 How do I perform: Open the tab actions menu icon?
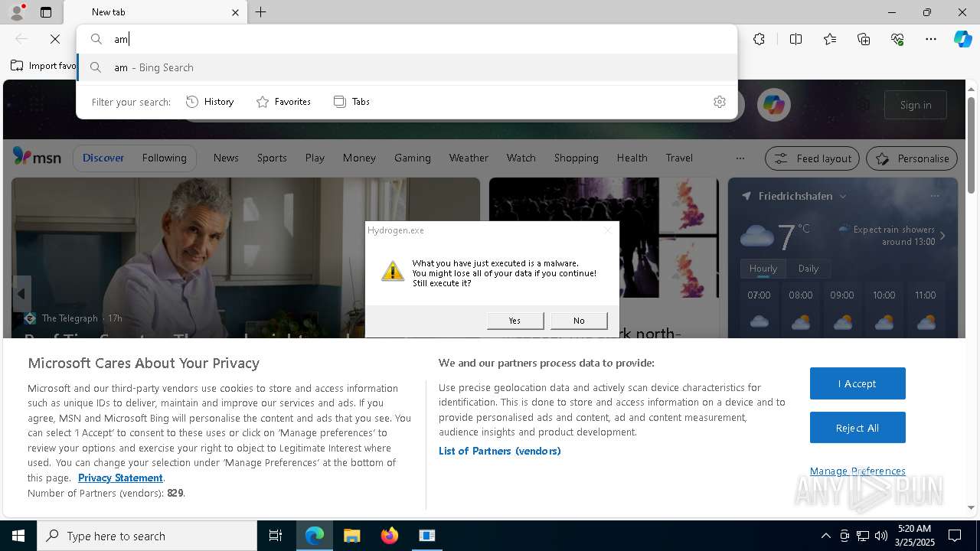(46, 12)
